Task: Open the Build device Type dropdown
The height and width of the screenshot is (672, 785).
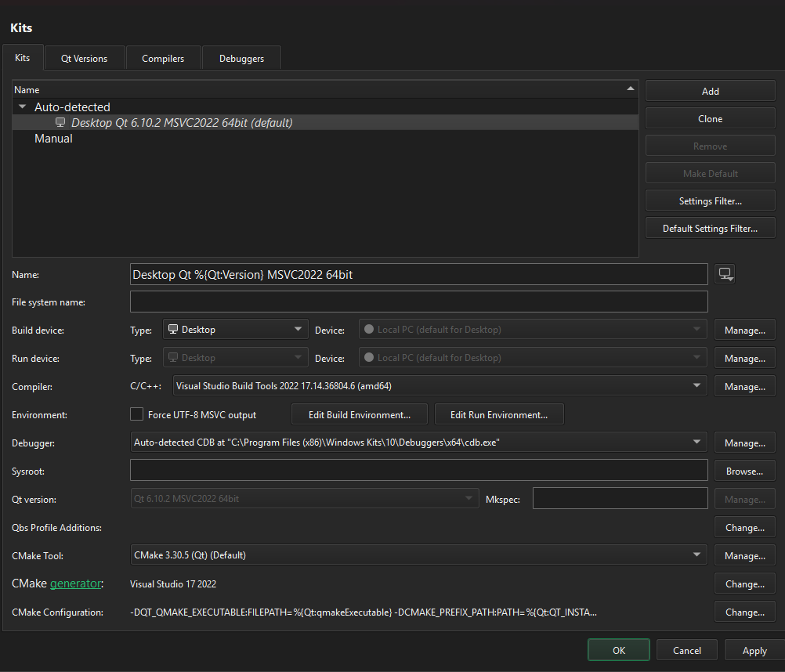Action: point(235,330)
